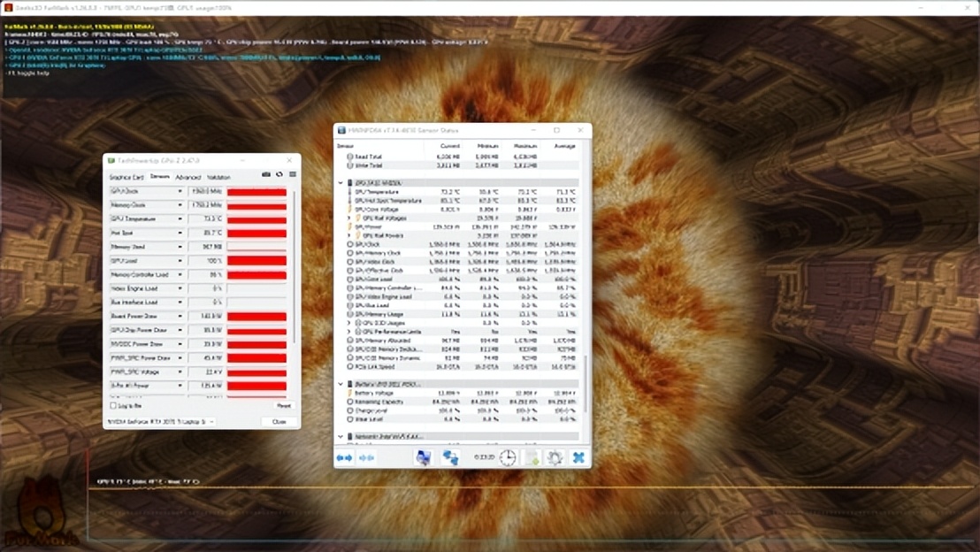
Task: Click Read Total sensor icon in HWiNFO
Action: click(x=350, y=157)
